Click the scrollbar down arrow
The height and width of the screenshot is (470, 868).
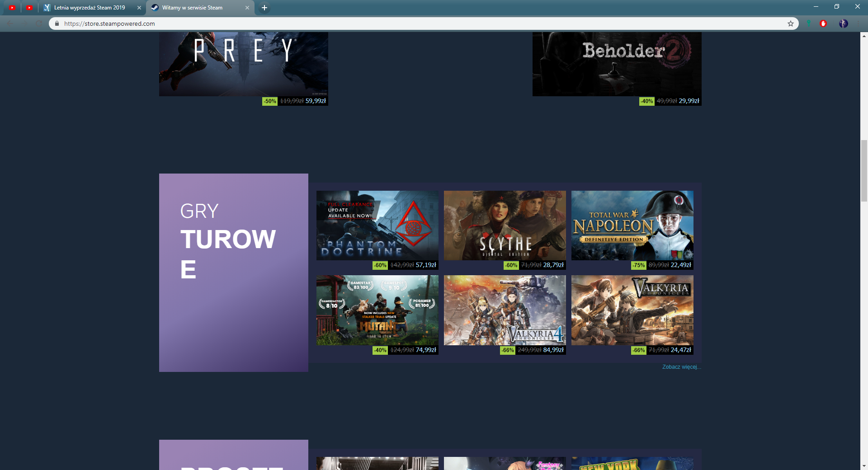tap(864, 466)
